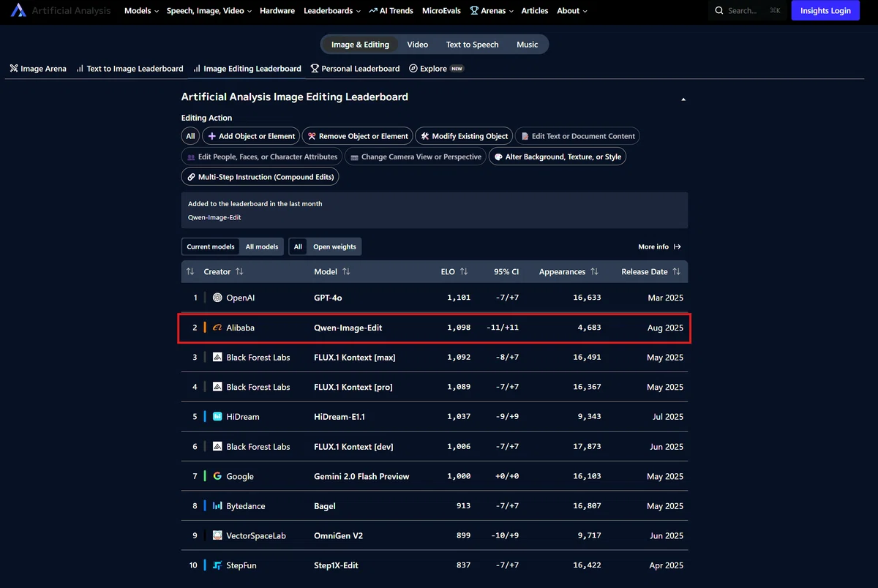The width and height of the screenshot is (878, 588).
Task: Click the Arenas trophy icon in navbar
Action: tap(474, 11)
